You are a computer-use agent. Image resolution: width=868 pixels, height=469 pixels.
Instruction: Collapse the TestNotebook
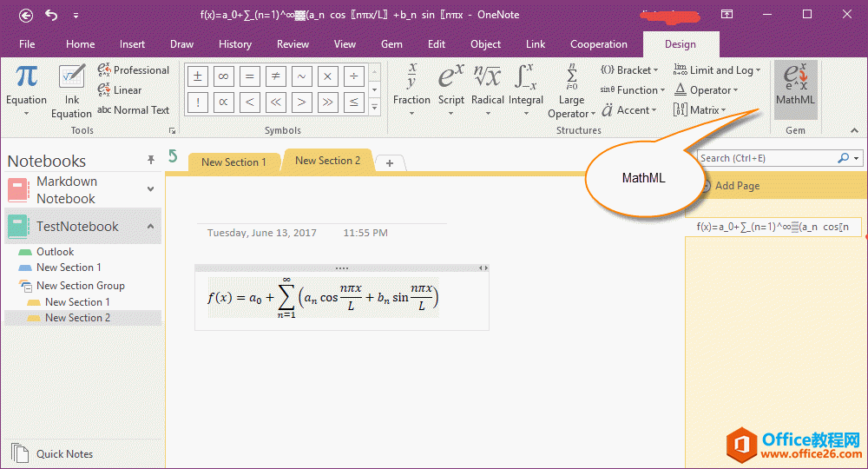tap(150, 227)
